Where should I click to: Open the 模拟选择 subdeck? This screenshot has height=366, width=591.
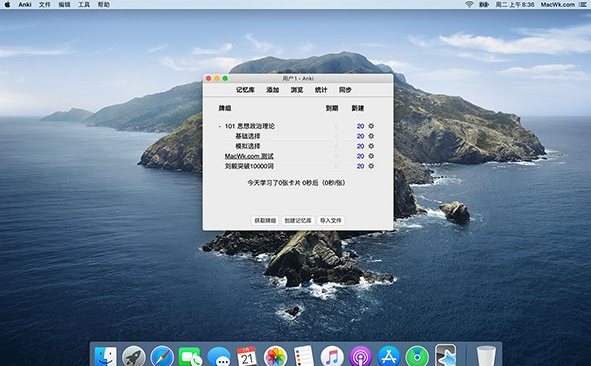[248, 146]
